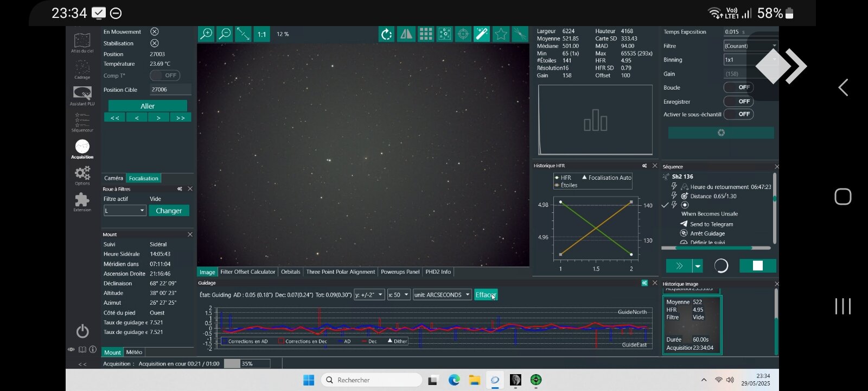Screen dimensions: 868x391
Task: Toggle the eye icon at the sidebar bottom
Action: tap(71, 349)
